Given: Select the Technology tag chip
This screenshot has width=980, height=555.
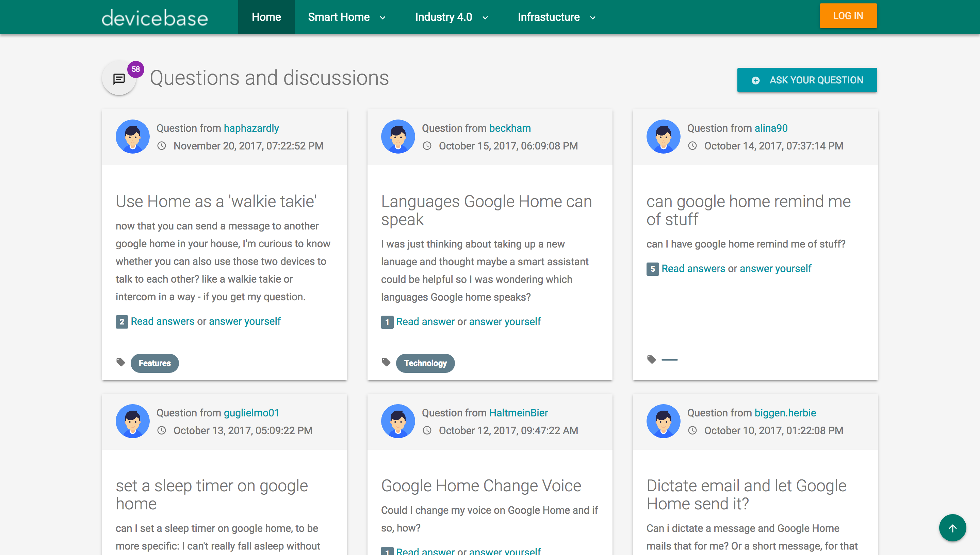Looking at the screenshot, I should point(425,363).
